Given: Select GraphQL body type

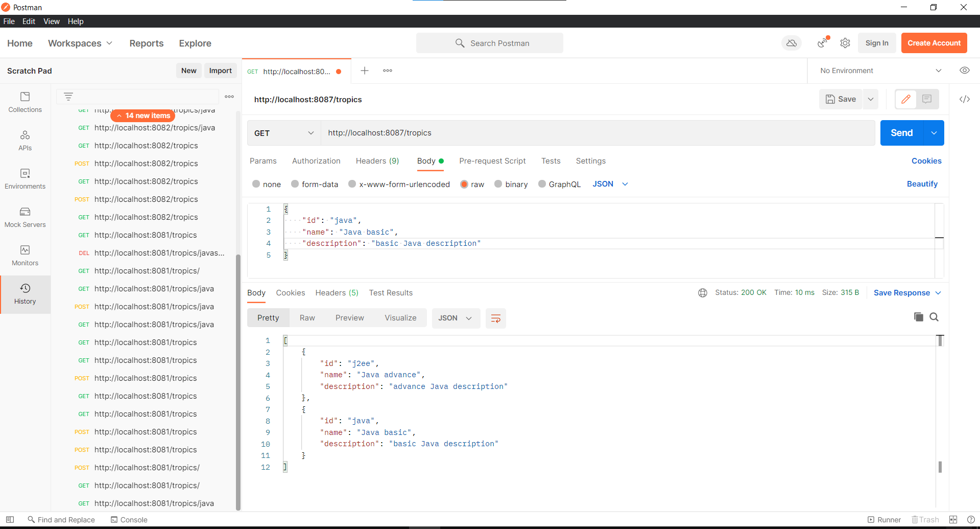Looking at the screenshot, I should pos(542,184).
